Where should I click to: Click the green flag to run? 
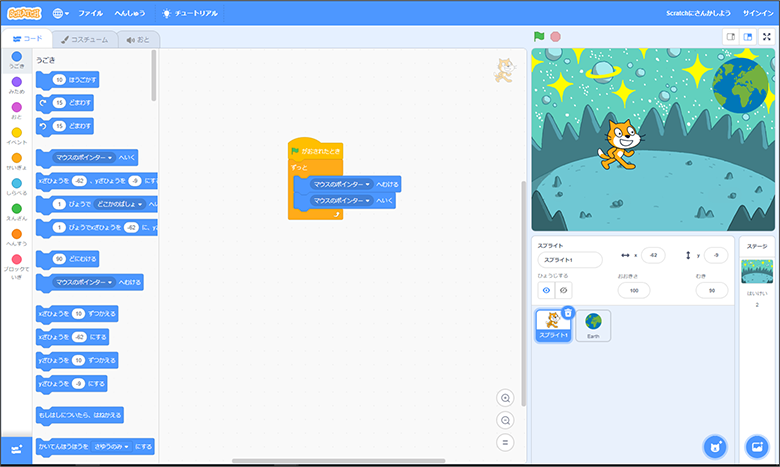(x=539, y=37)
